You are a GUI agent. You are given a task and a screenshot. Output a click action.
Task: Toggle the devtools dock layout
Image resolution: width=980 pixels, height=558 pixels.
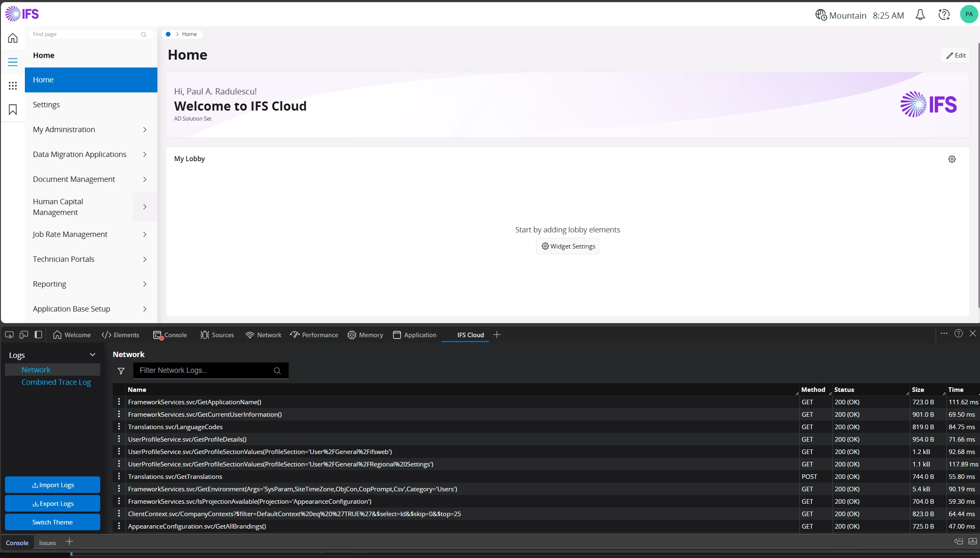(38, 335)
